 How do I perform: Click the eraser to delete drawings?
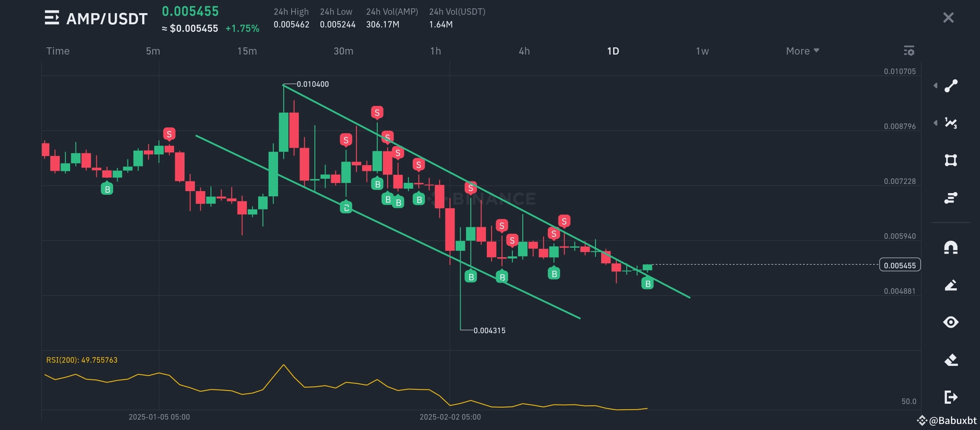(951, 360)
